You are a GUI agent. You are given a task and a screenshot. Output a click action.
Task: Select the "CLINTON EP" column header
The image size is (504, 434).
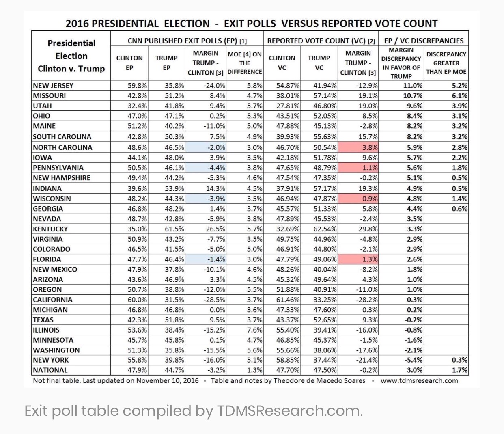(129, 63)
